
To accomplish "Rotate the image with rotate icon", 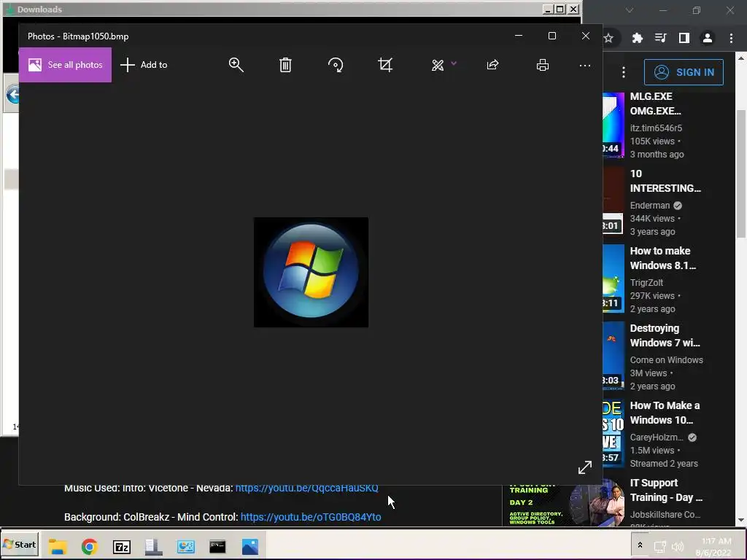I will coord(336,65).
